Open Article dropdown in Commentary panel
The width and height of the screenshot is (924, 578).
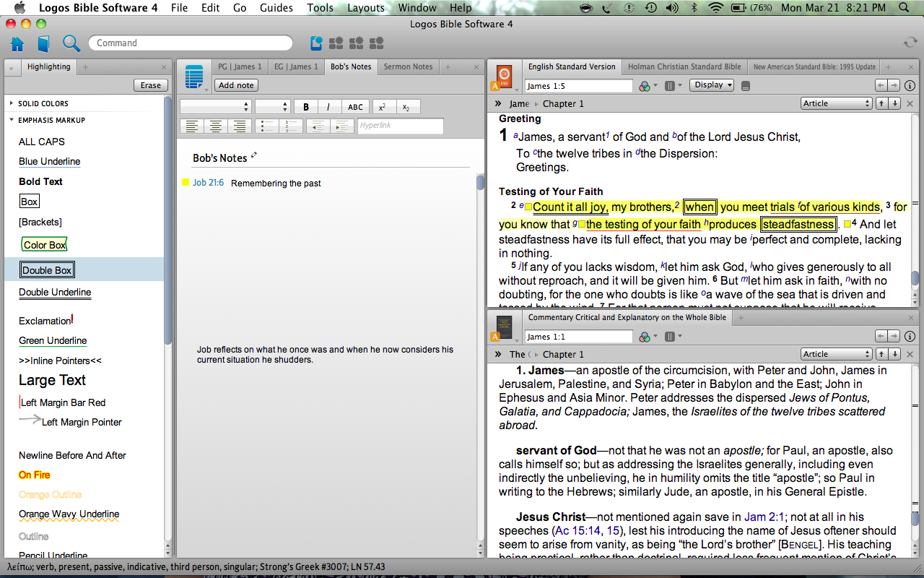[837, 354]
